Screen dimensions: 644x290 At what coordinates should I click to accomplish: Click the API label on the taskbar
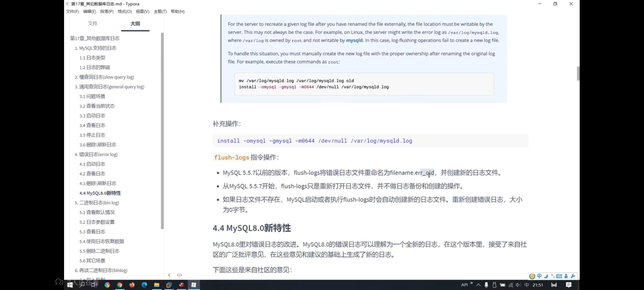[464, 285]
